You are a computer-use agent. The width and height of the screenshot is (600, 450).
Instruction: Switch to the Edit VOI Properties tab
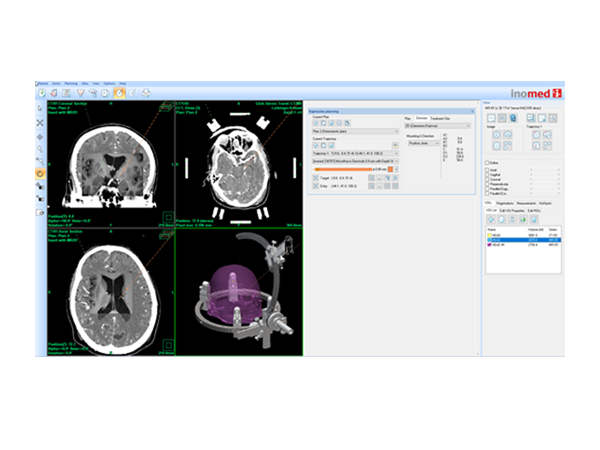512,211
